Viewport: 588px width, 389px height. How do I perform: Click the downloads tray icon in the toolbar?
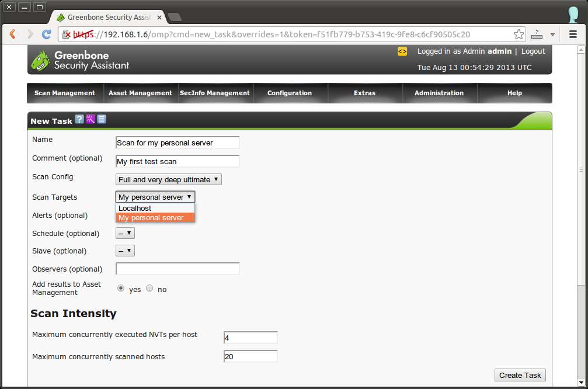tap(537, 34)
